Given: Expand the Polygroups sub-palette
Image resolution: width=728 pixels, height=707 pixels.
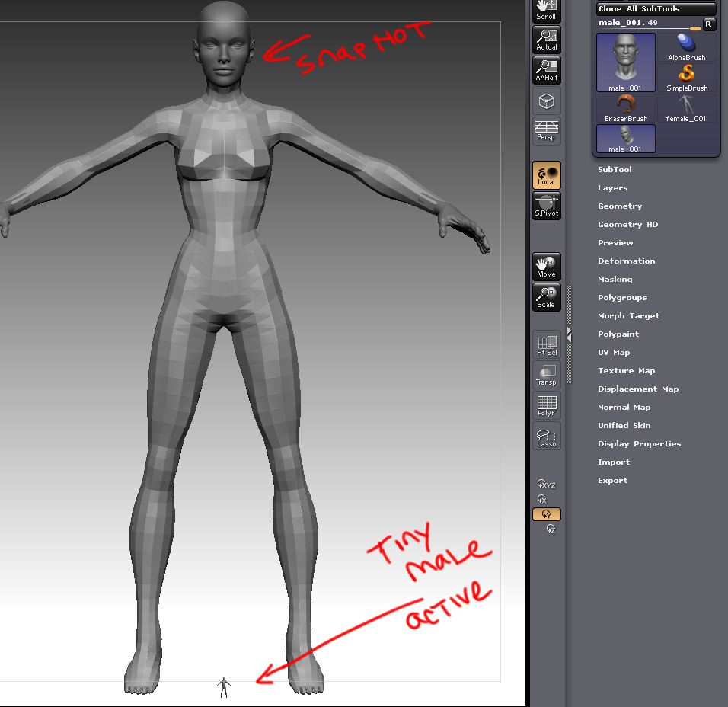Looking at the screenshot, I should (622, 298).
